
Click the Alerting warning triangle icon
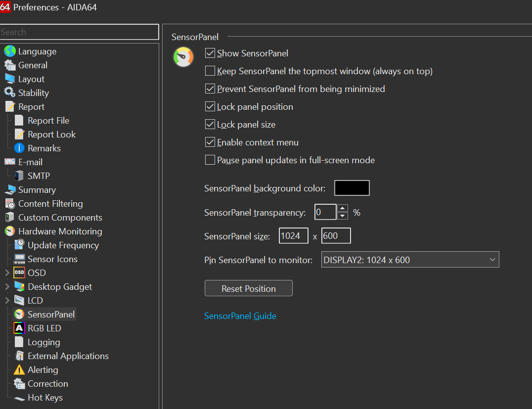tap(19, 370)
